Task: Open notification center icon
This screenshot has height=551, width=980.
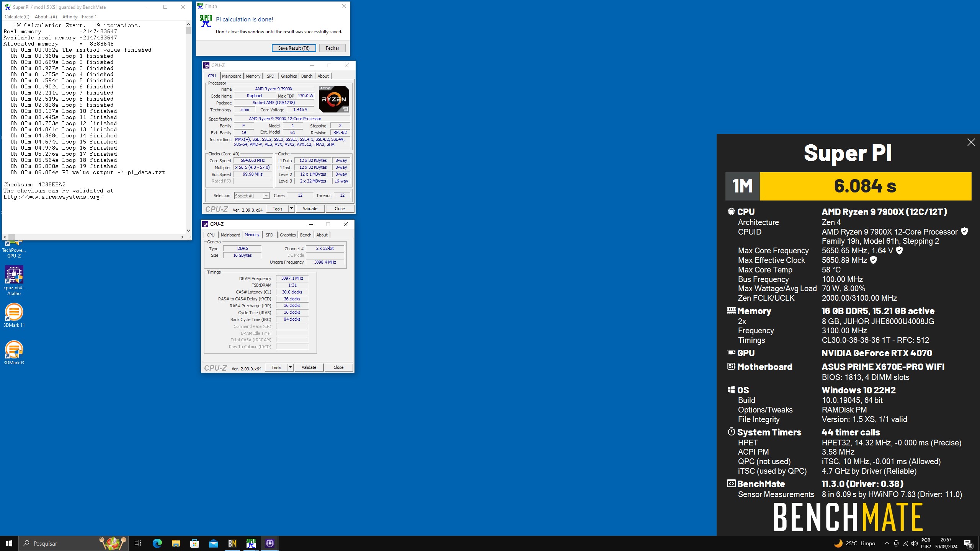Action: tap(968, 543)
